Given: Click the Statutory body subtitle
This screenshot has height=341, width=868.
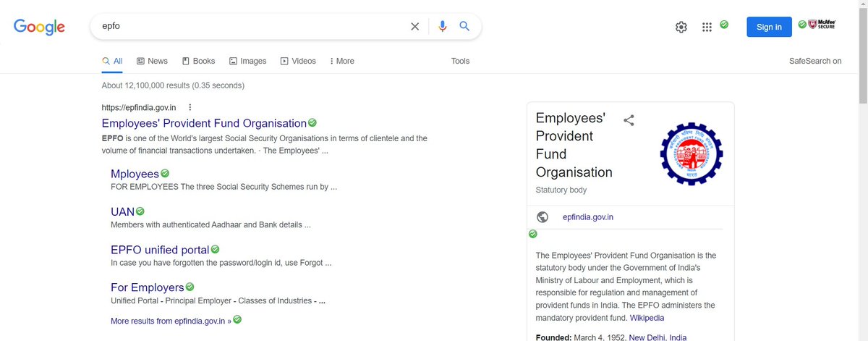Looking at the screenshot, I should coord(561,190).
